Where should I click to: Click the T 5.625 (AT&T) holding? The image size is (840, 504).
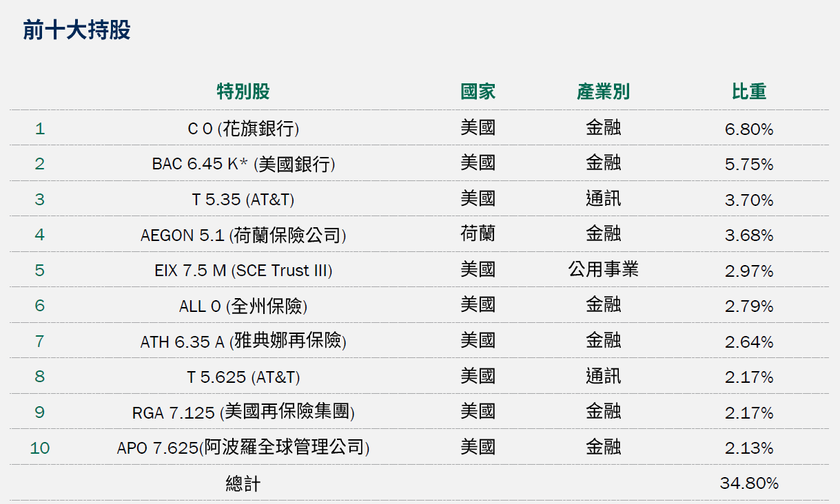[x=243, y=377]
